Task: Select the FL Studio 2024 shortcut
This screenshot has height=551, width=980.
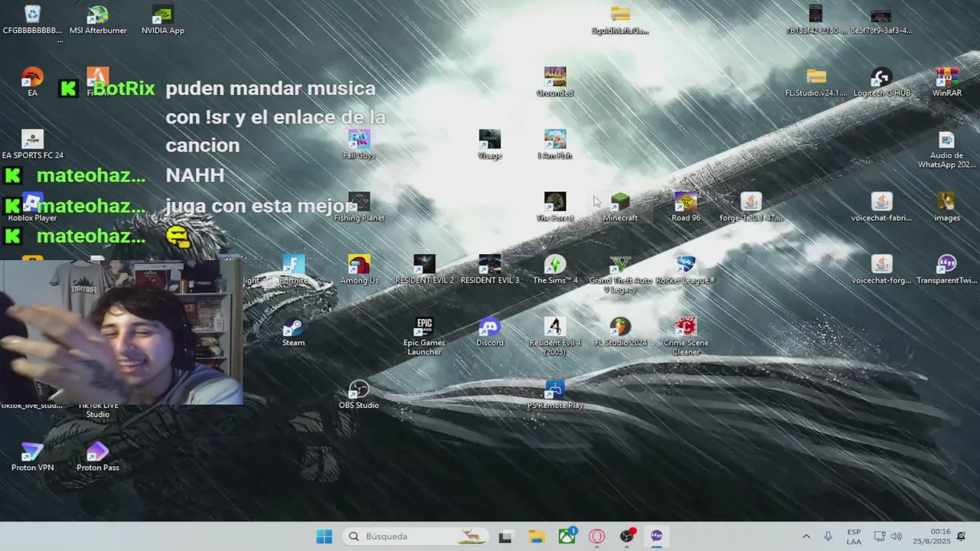Action: point(620,332)
